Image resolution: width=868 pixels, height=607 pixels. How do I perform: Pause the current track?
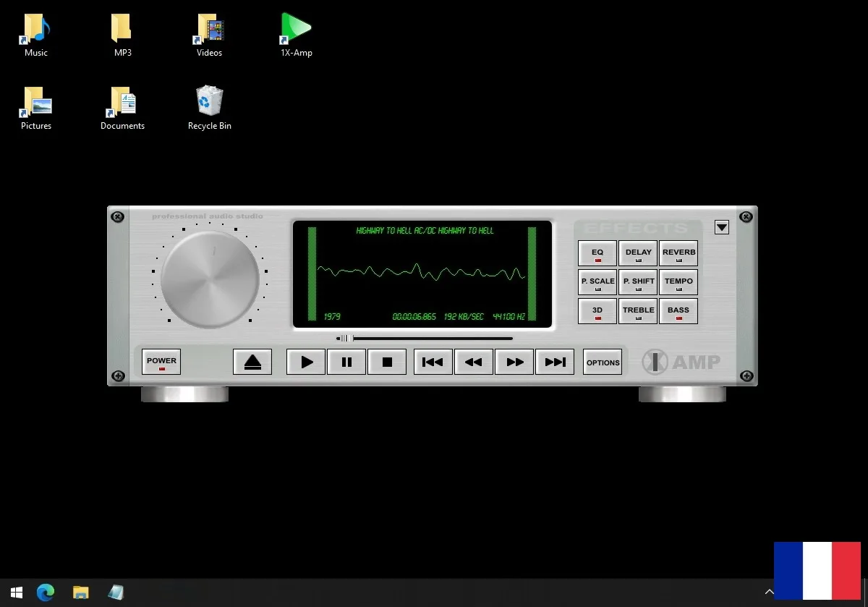[346, 362]
